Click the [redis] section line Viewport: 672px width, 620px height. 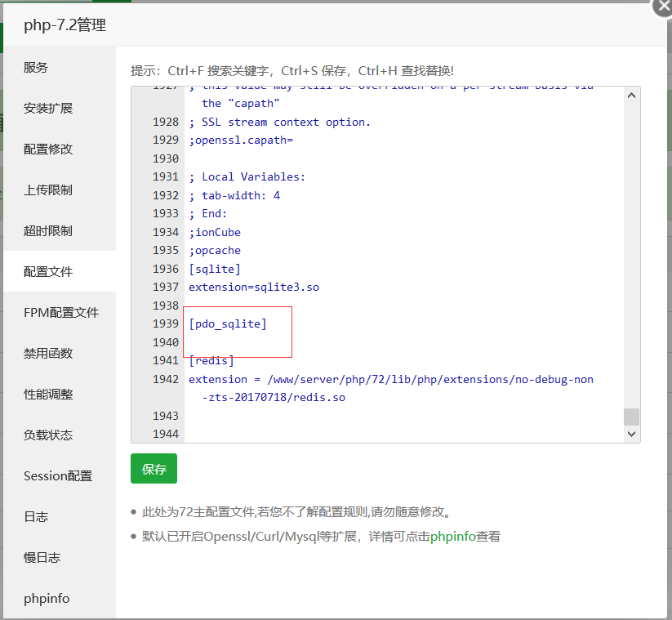(211, 360)
